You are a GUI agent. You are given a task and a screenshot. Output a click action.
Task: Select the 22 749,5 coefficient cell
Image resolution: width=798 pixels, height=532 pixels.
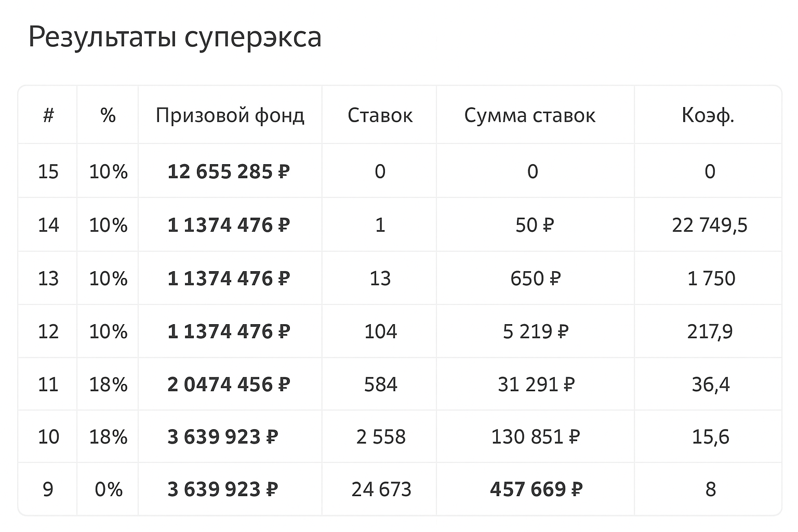click(709, 225)
